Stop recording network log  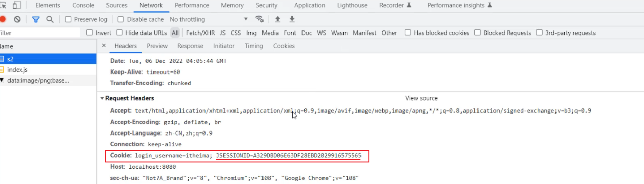click(x=3, y=19)
